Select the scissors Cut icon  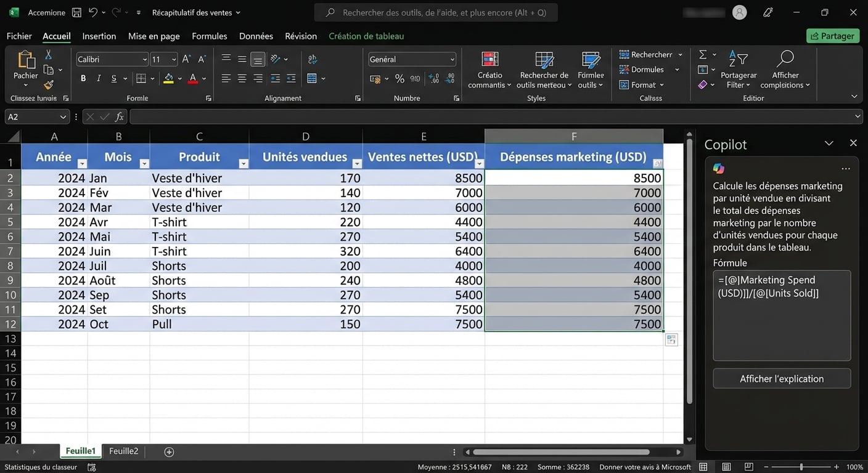49,55
